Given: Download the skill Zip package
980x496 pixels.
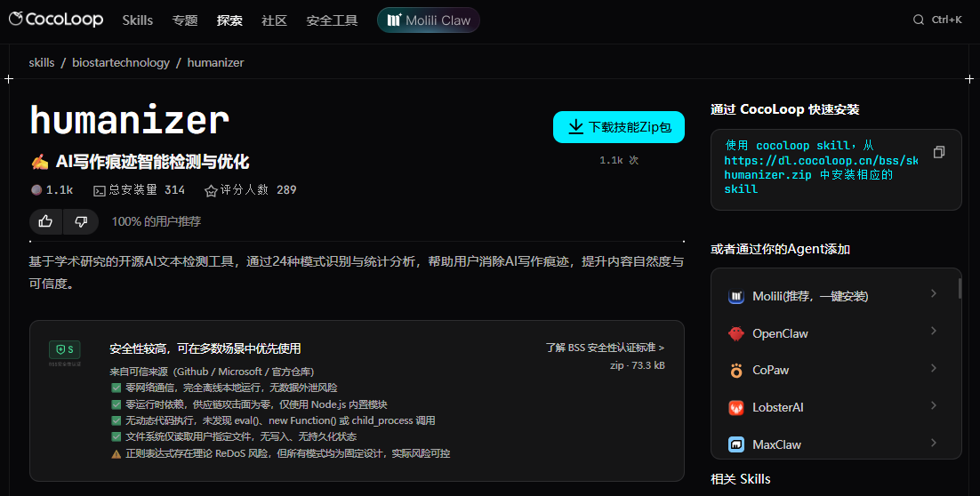Looking at the screenshot, I should 619,127.
